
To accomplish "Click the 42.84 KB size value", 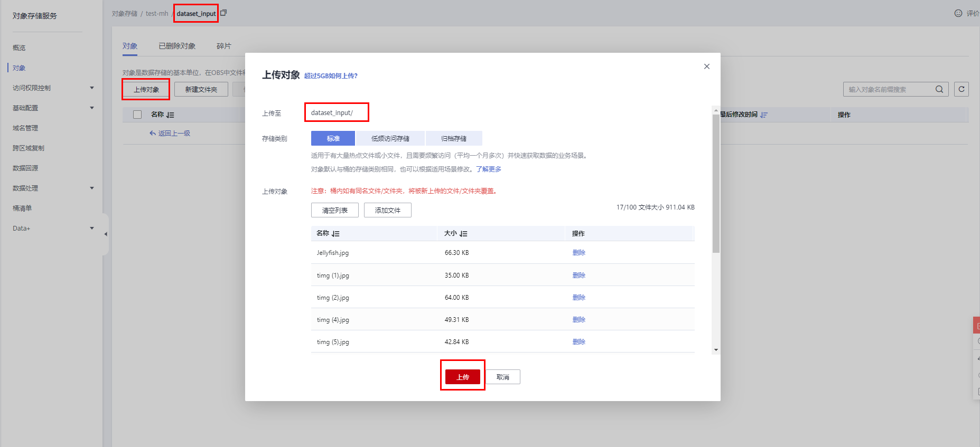I will 456,342.
